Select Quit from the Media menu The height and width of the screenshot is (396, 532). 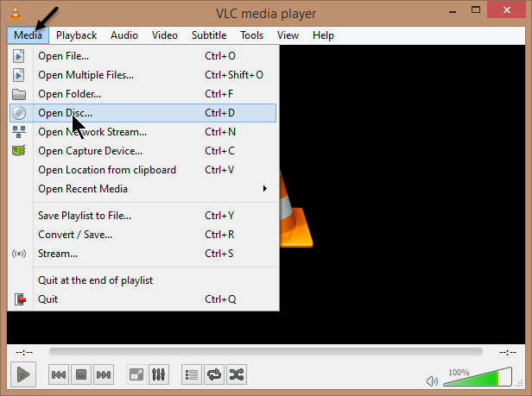click(x=142, y=299)
